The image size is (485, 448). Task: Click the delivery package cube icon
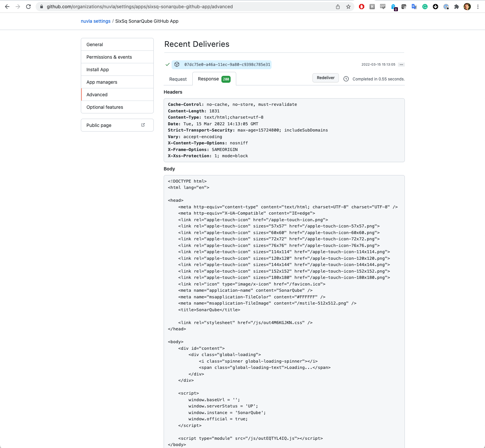[177, 65]
